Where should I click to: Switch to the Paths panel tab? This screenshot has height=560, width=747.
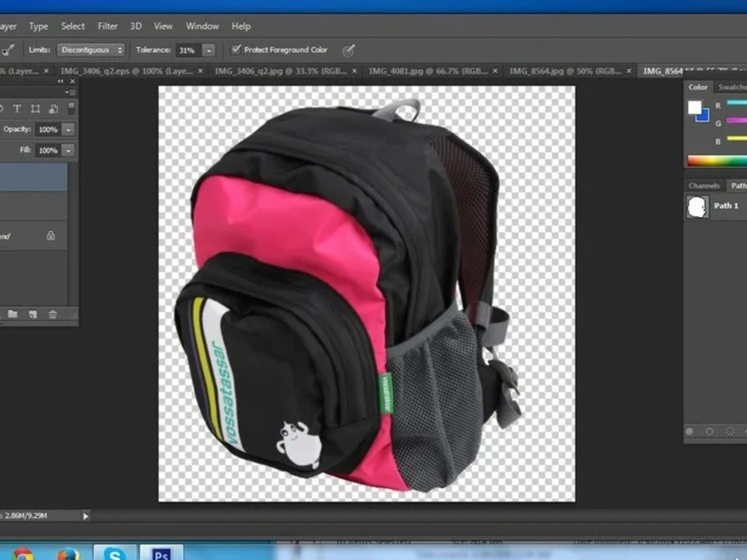click(x=738, y=185)
